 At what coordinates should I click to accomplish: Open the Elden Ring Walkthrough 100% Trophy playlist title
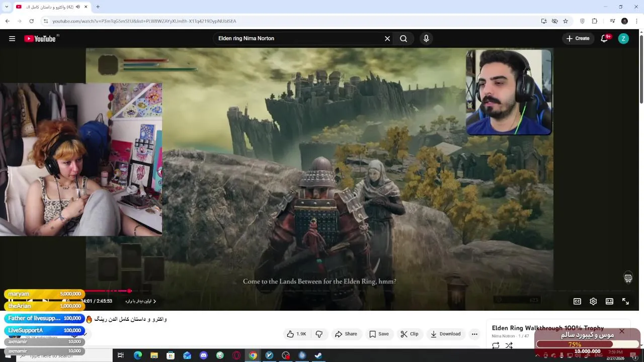coord(547,328)
